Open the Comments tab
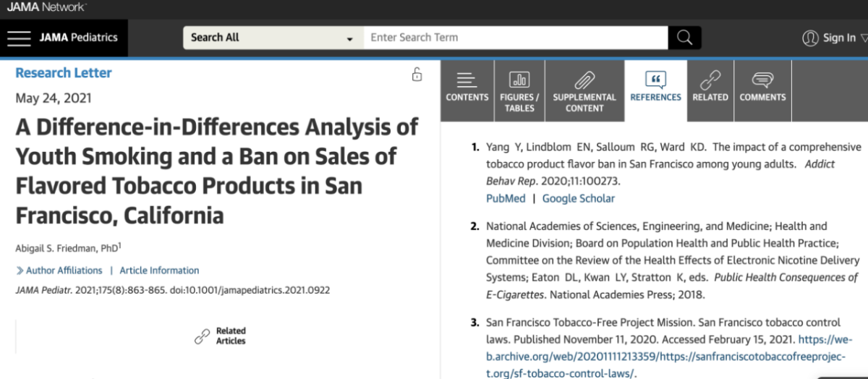The height and width of the screenshot is (379, 868). [762, 90]
